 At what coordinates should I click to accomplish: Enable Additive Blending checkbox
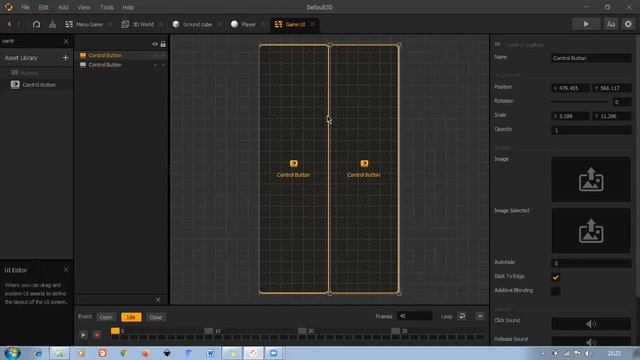(x=556, y=291)
